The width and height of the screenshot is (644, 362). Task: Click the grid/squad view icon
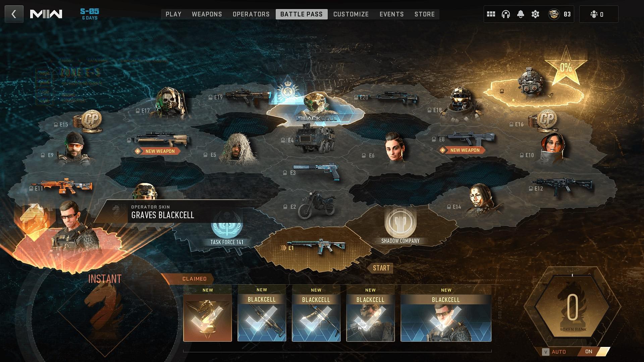(x=490, y=14)
